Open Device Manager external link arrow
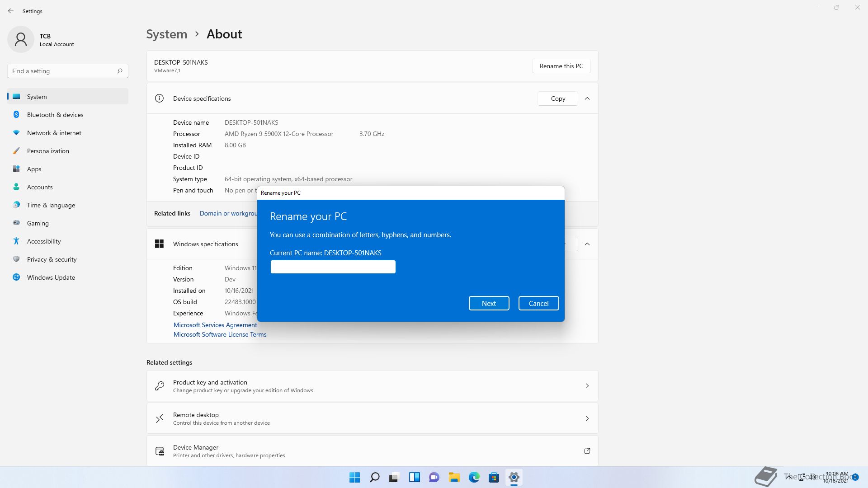 (587, 451)
